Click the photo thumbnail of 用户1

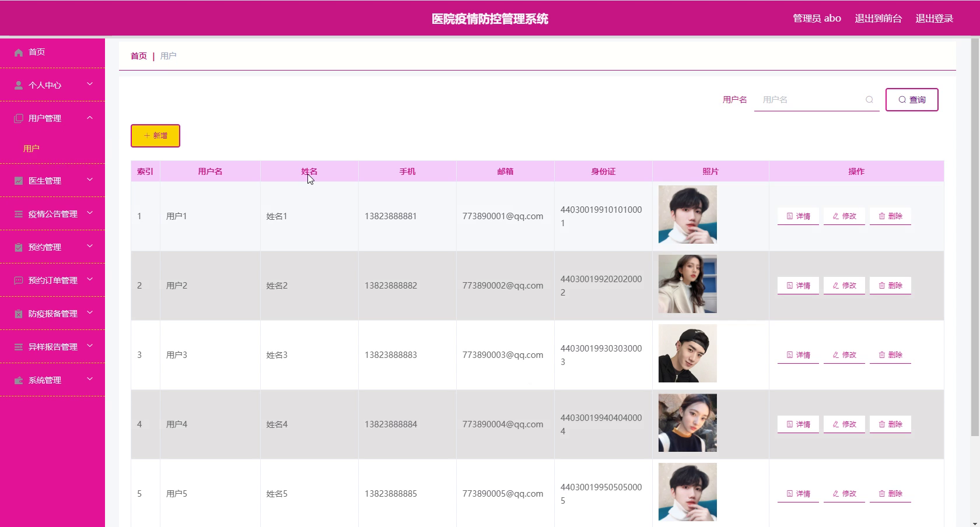688,215
